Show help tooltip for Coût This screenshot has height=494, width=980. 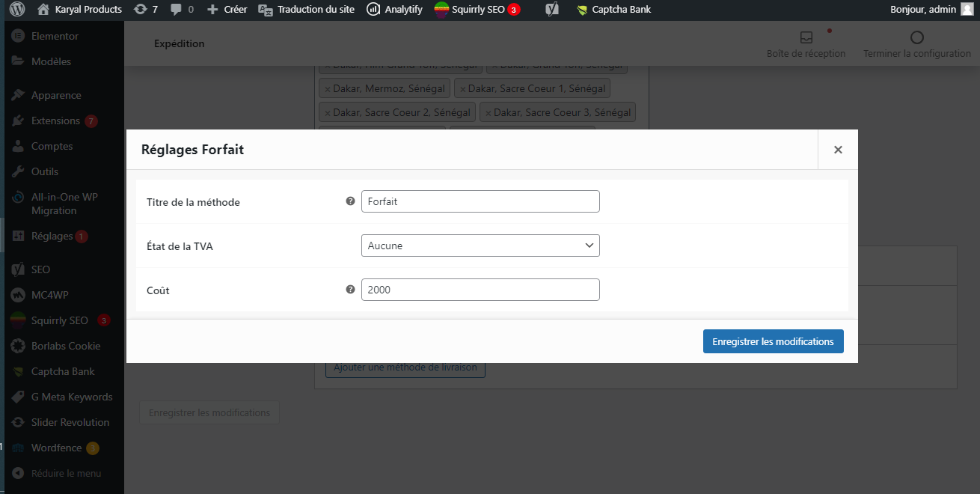tap(350, 290)
